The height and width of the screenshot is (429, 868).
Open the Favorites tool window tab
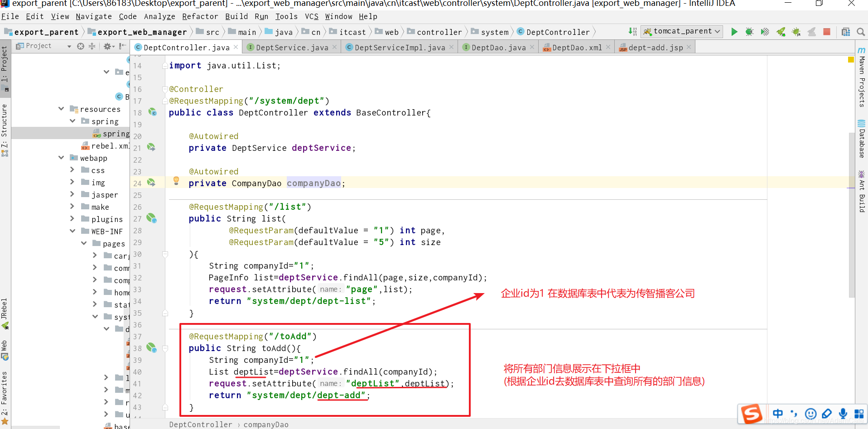click(5, 398)
